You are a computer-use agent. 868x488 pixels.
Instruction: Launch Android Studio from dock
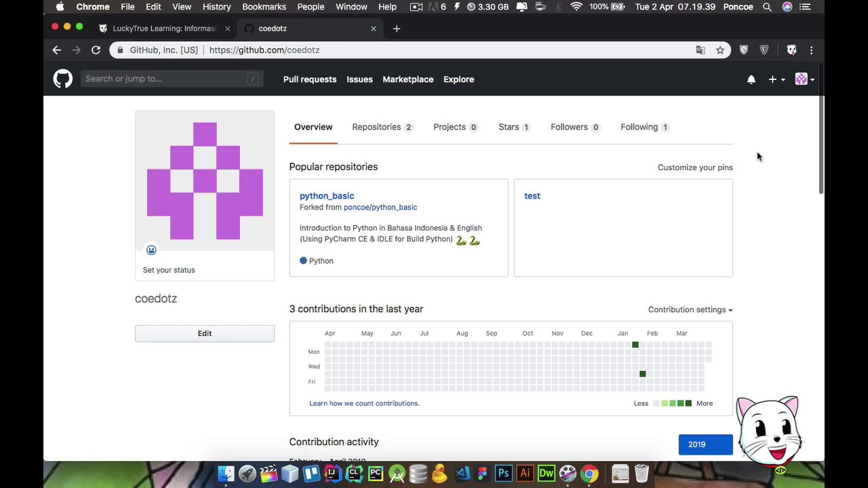coord(397,473)
